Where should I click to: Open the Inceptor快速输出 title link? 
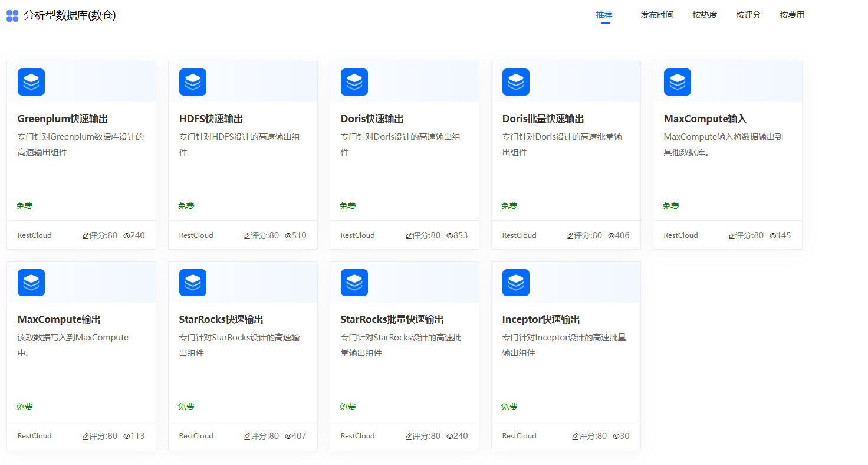pyautogui.click(x=541, y=319)
